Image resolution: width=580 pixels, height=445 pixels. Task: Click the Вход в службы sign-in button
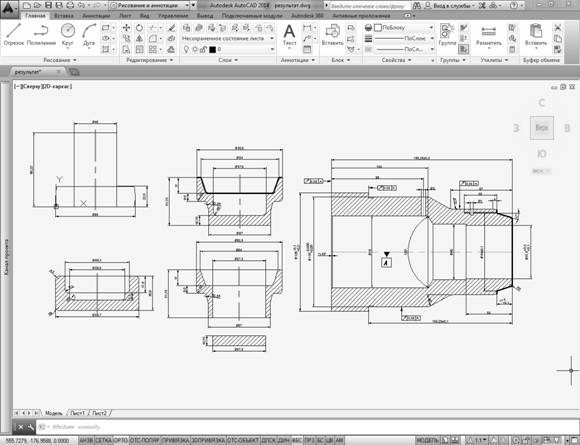point(449,6)
